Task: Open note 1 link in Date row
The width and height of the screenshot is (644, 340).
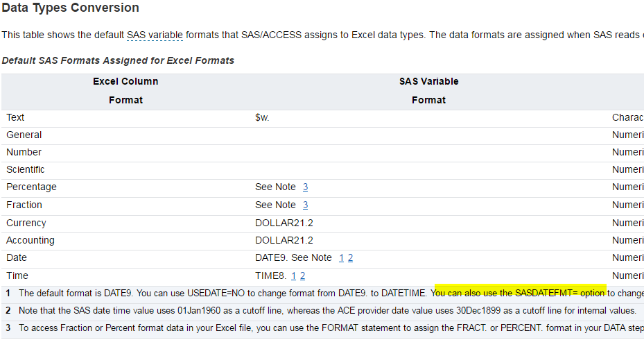Action: [x=341, y=258]
